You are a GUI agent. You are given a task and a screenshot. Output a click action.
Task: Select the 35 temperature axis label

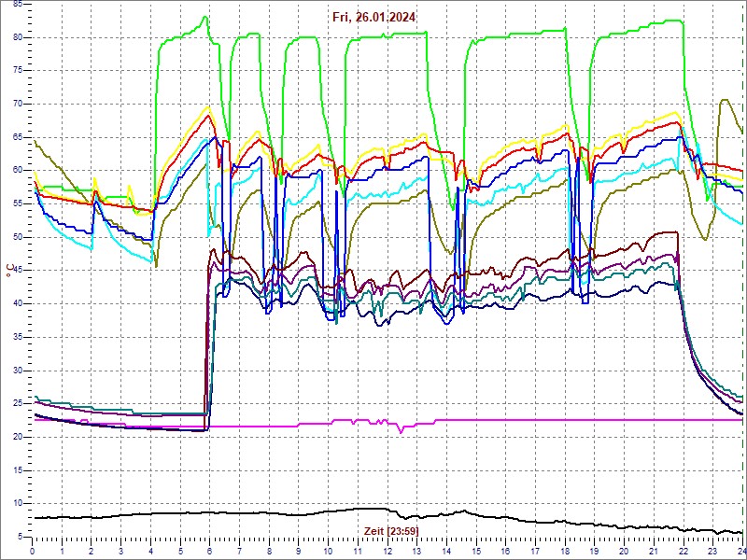17,337
